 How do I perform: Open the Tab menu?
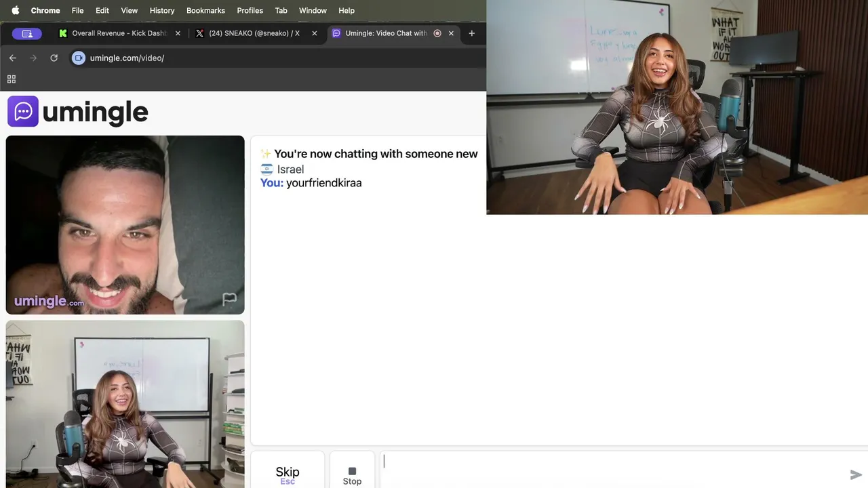tap(281, 10)
